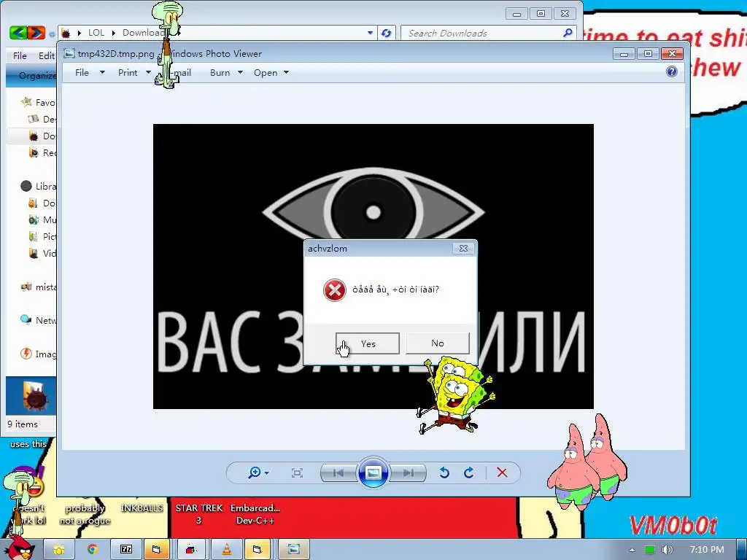Click the '9 items' status text in Explorer

tap(23, 424)
